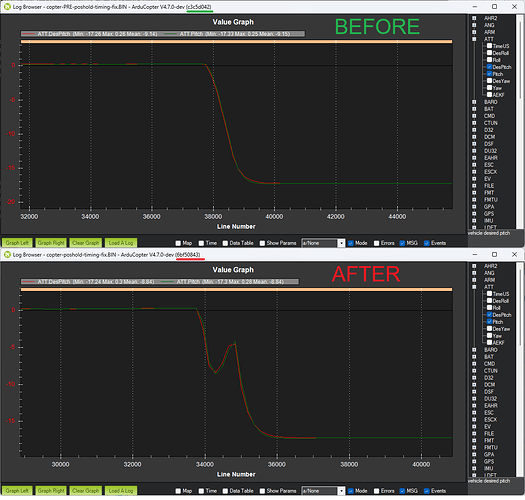This screenshot has height=500, width=525.
Task: Select DSF item in top window tree
Action: (489, 144)
